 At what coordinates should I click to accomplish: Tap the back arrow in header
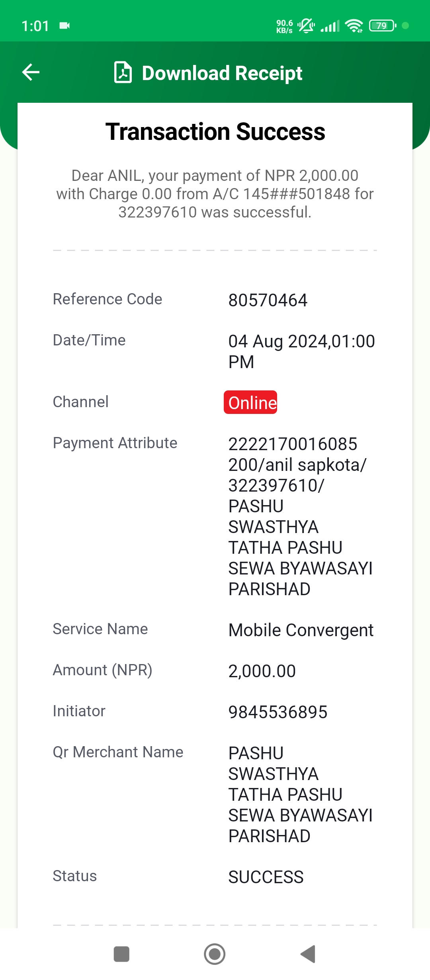[31, 72]
